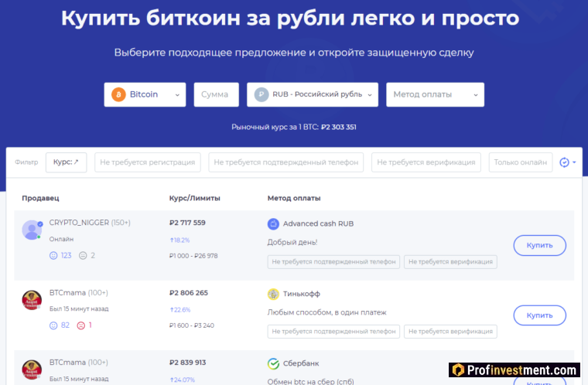This screenshot has height=385, width=588.
Task: Click the Сбербанк green checkmark icon
Action: click(273, 363)
